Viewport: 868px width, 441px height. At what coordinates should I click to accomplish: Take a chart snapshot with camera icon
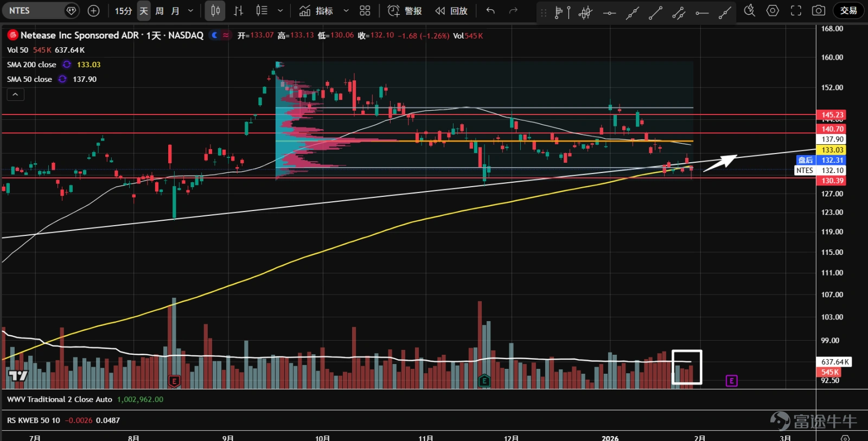pos(819,10)
